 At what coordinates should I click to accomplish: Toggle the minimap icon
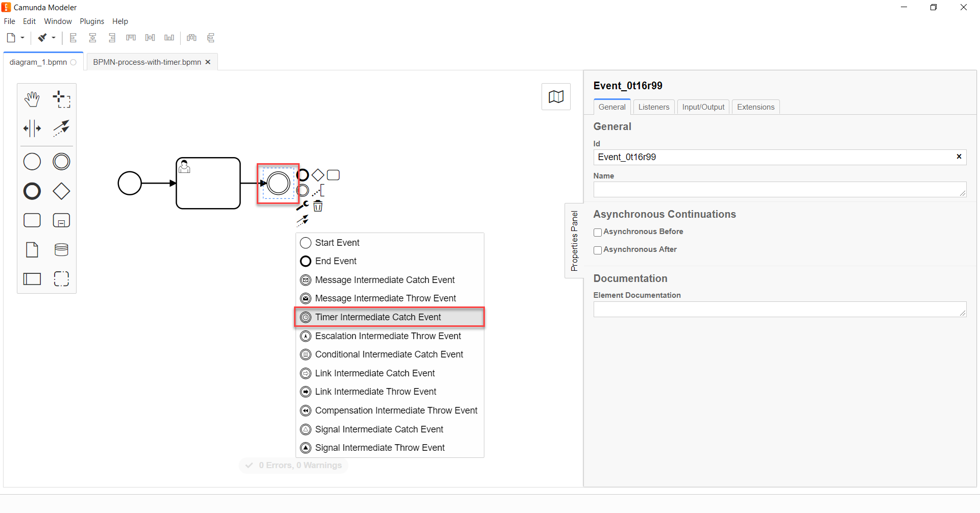(556, 96)
